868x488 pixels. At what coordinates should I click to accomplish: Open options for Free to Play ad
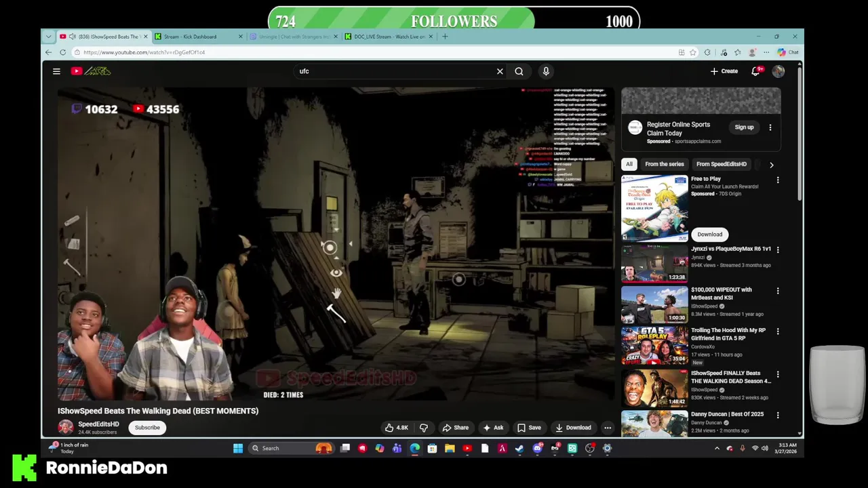point(778,180)
